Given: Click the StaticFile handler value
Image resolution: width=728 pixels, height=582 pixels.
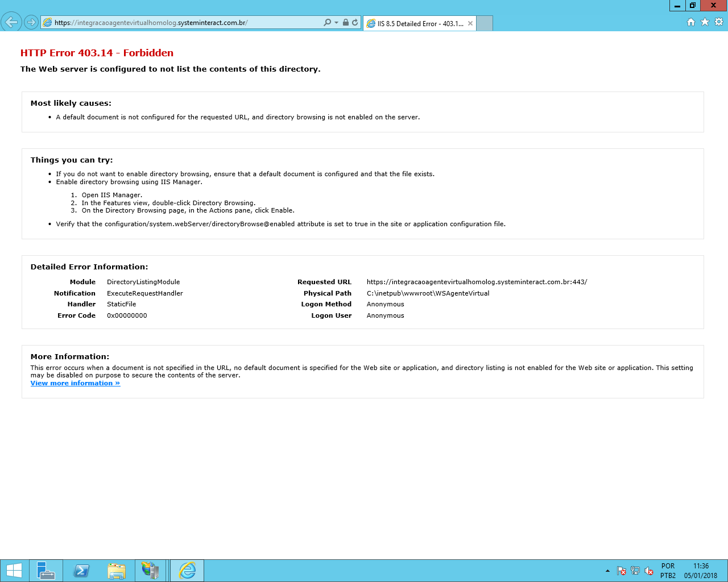Looking at the screenshot, I should 122,304.
